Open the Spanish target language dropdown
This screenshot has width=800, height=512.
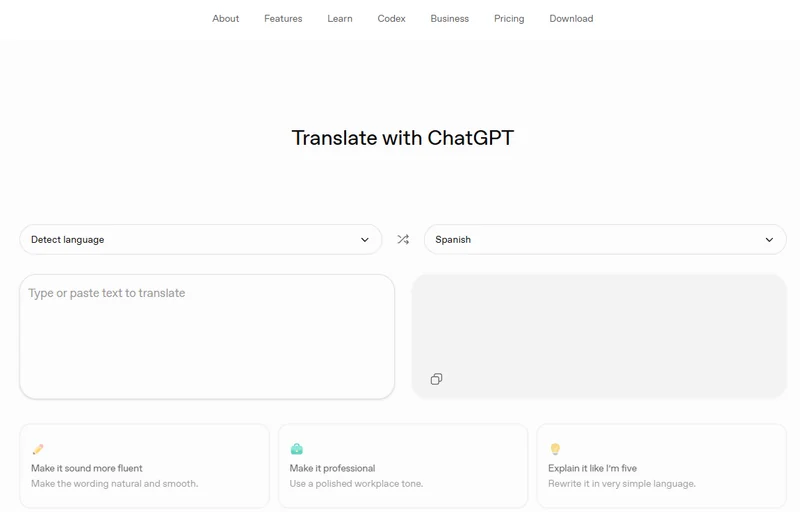[x=605, y=240]
